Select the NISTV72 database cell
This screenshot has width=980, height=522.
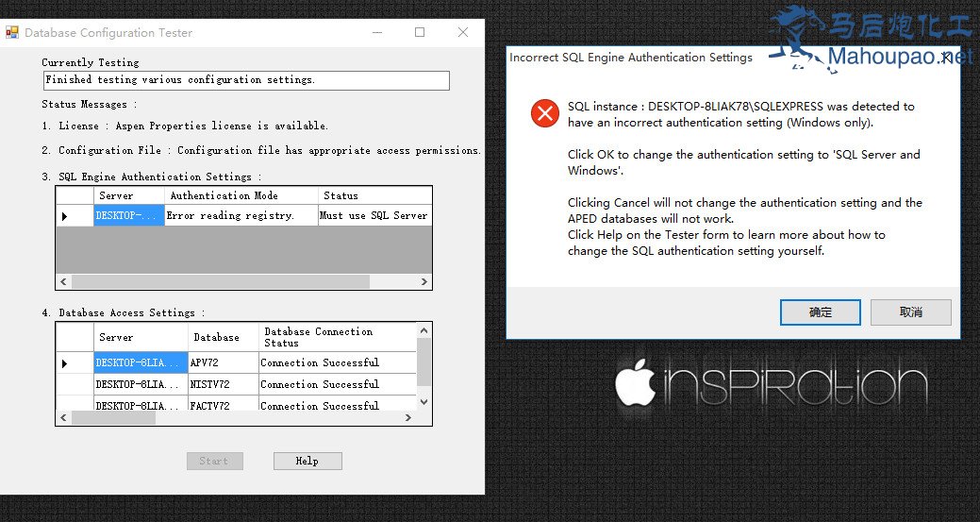(224, 384)
